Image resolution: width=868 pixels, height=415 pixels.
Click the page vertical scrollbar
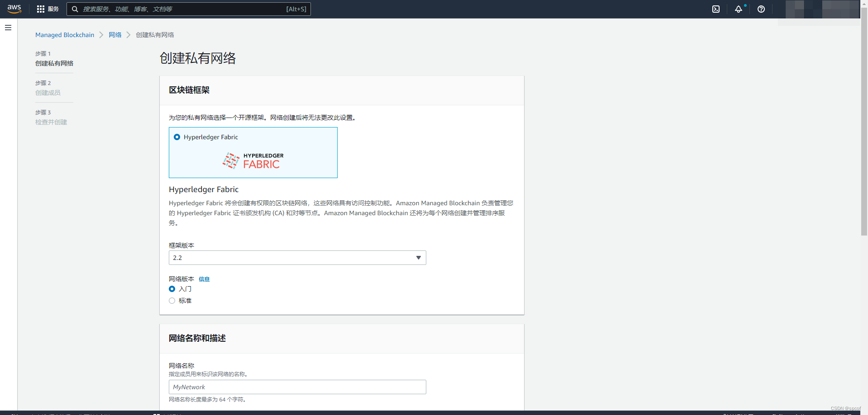coord(864,122)
